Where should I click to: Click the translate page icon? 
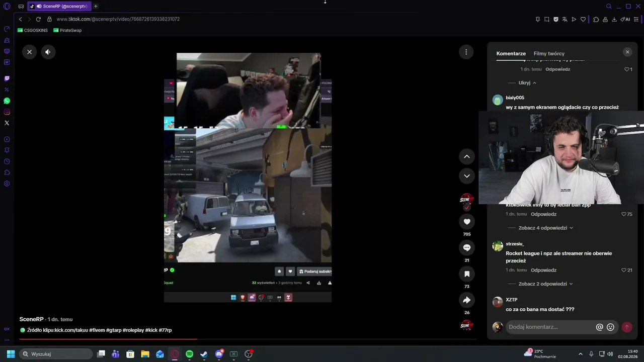(565, 19)
